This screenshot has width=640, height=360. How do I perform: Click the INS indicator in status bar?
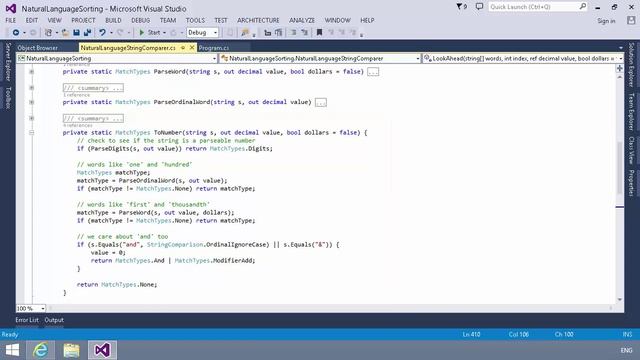(x=627, y=334)
